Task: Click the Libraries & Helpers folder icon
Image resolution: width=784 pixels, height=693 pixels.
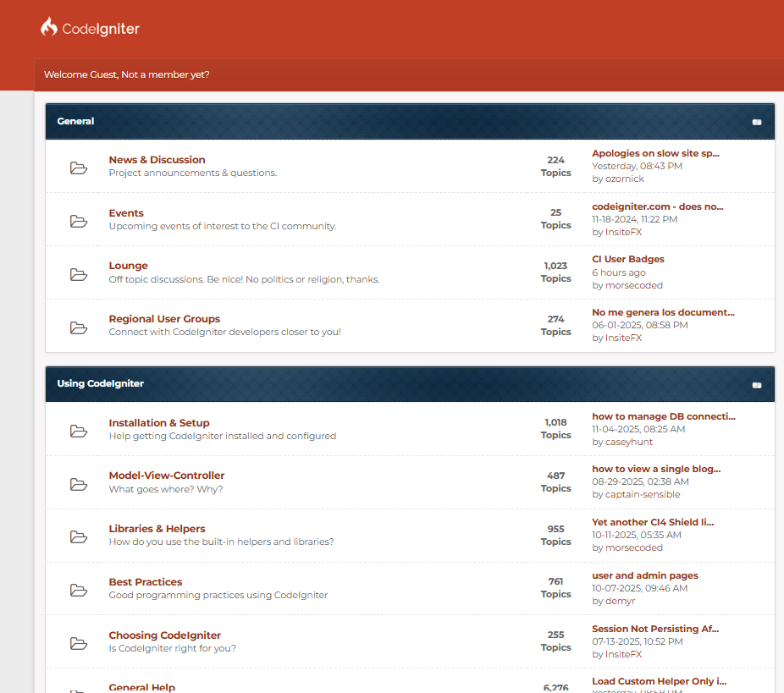Action: point(79,536)
